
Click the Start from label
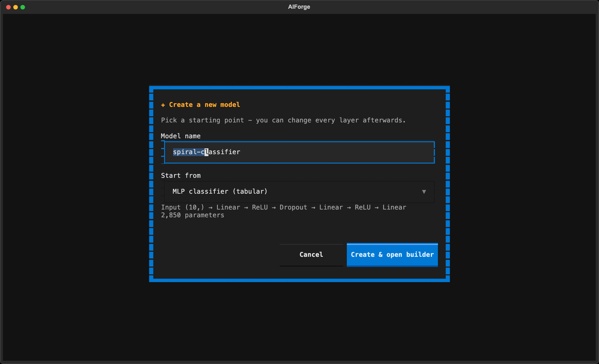click(x=181, y=176)
